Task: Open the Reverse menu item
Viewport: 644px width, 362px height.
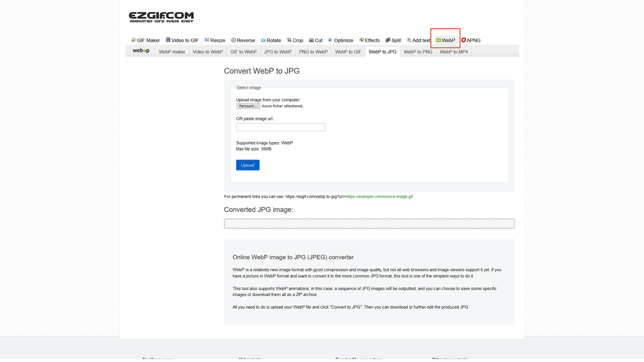Action: tap(243, 40)
